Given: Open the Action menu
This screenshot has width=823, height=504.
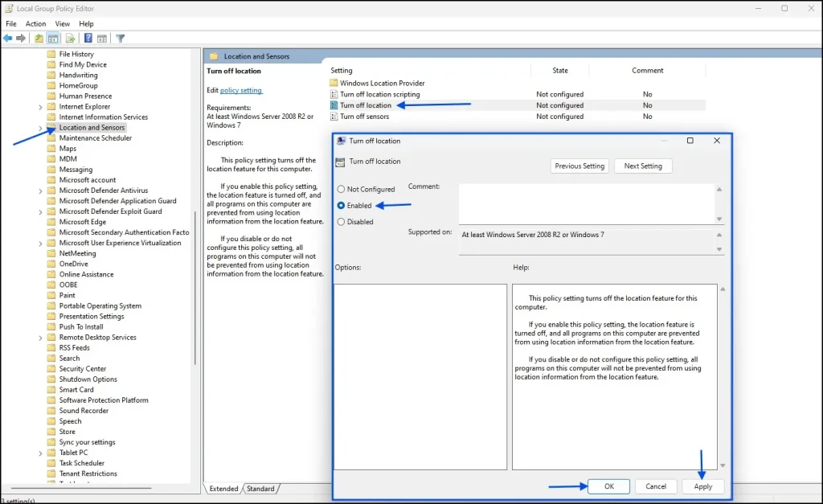Looking at the screenshot, I should click(x=35, y=23).
